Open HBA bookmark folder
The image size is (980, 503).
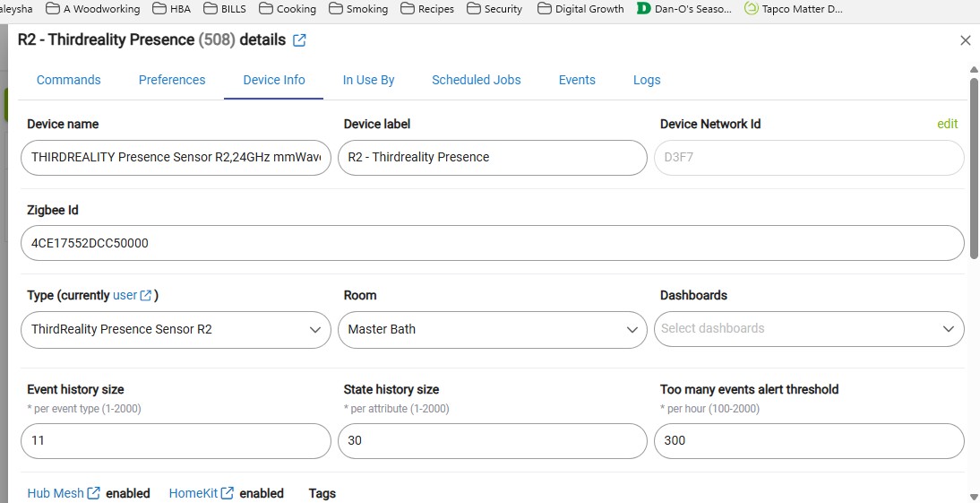(172, 9)
